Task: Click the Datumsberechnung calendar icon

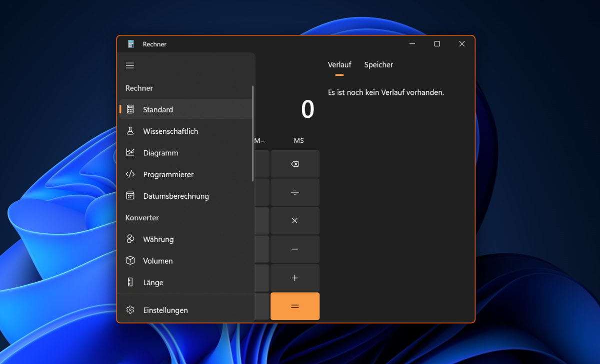Action: [x=130, y=196]
